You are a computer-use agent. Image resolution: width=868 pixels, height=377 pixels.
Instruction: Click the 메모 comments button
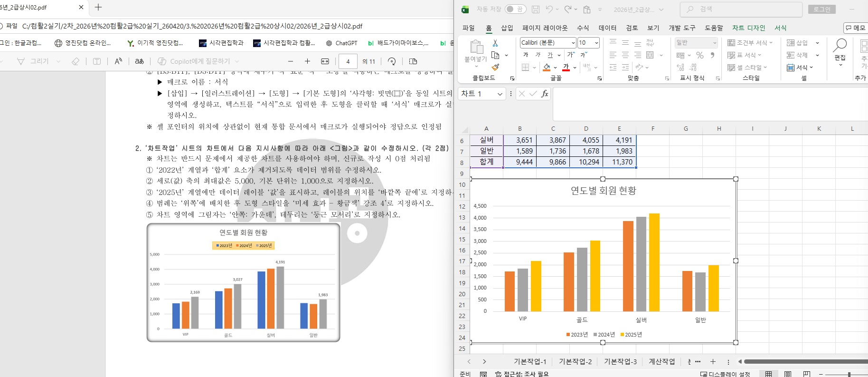pyautogui.click(x=855, y=28)
